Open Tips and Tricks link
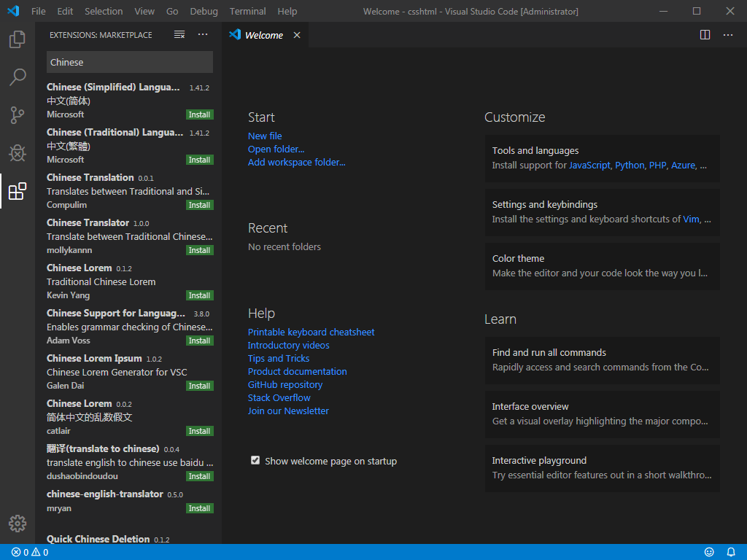747x560 pixels. [278, 359]
